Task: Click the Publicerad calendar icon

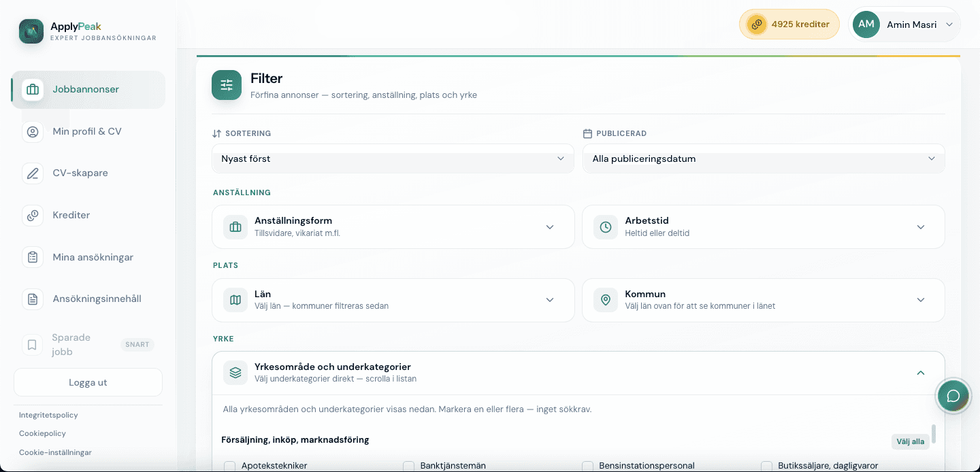Action: (x=588, y=134)
